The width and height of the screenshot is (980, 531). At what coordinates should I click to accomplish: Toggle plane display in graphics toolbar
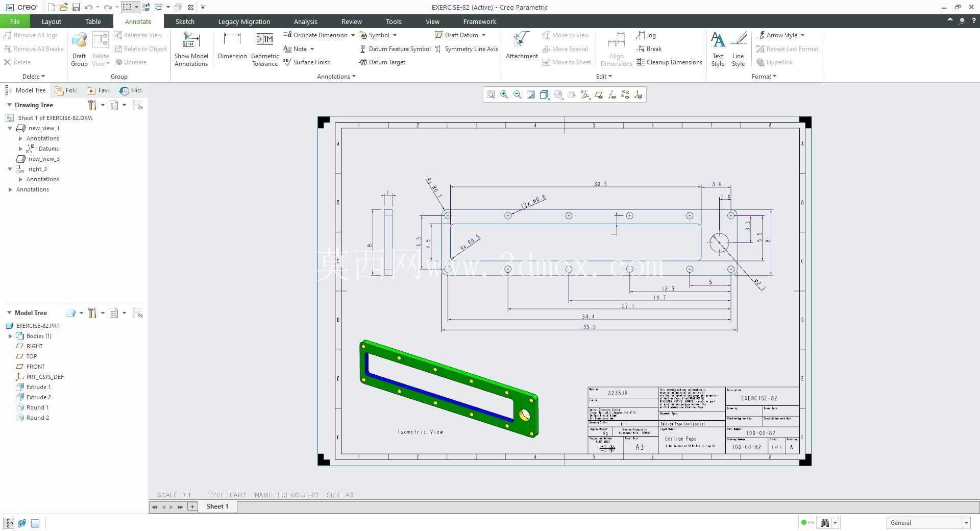click(598, 94)
